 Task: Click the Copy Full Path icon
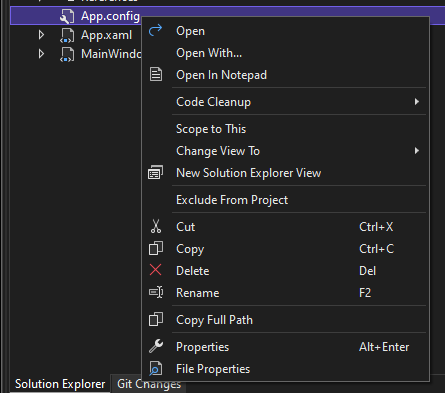click(156, 319)
